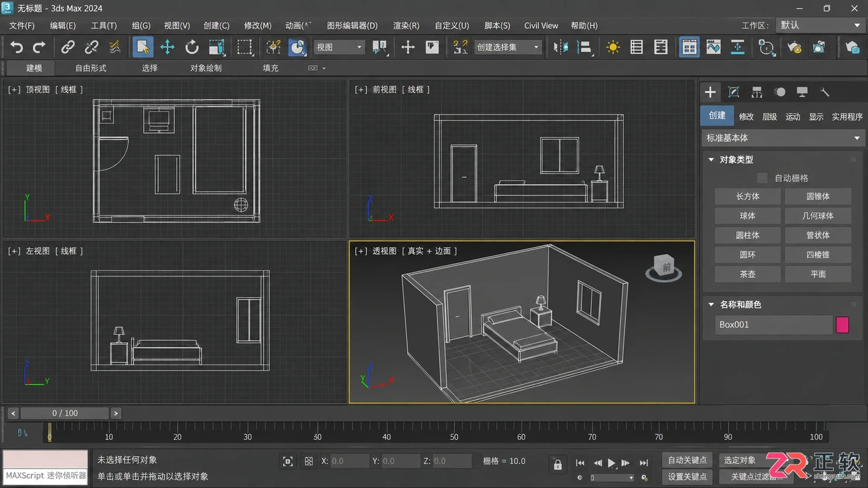868x488 pixels.
Task: Click the X coordinate field
Action: pyautogui.click(x=348, y=461)
